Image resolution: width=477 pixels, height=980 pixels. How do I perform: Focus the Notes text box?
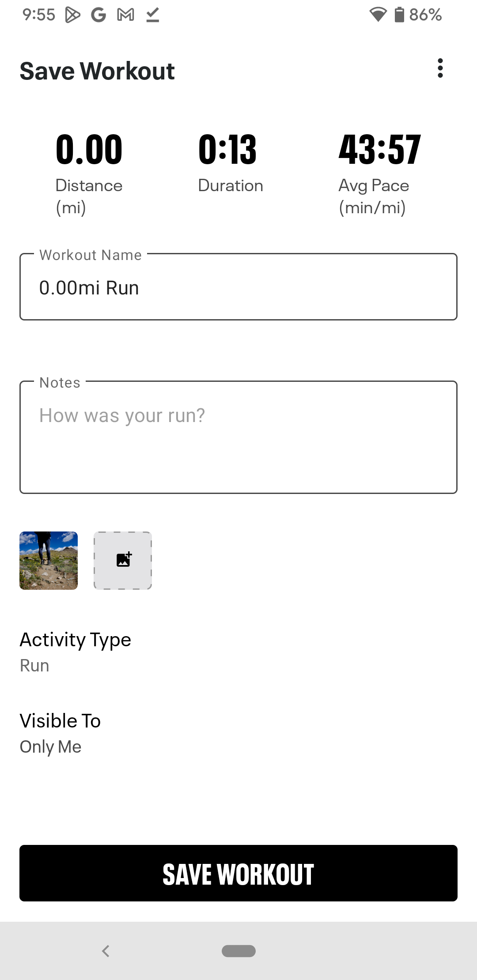tap(238, 437)
